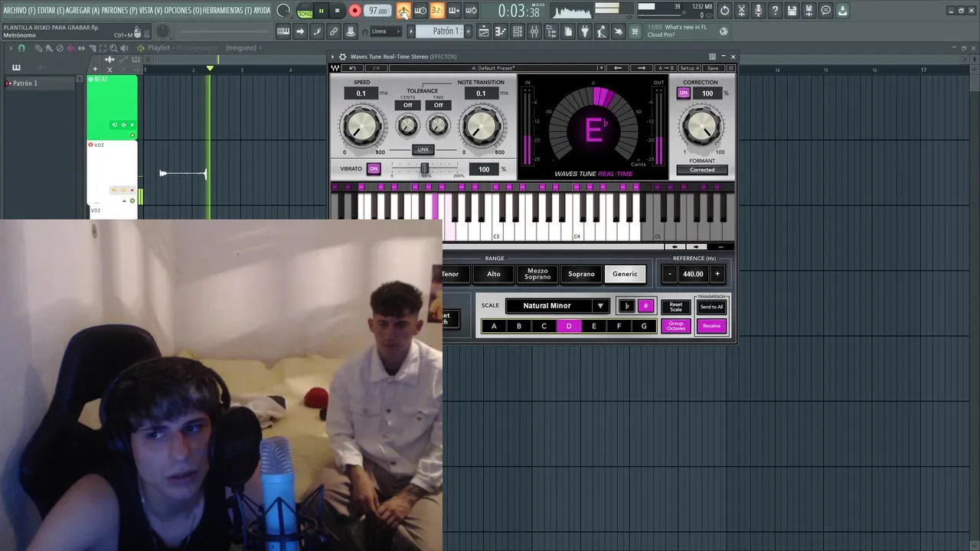Click the undo history icon
The image size is (980, 551).
tap(724, 11)
